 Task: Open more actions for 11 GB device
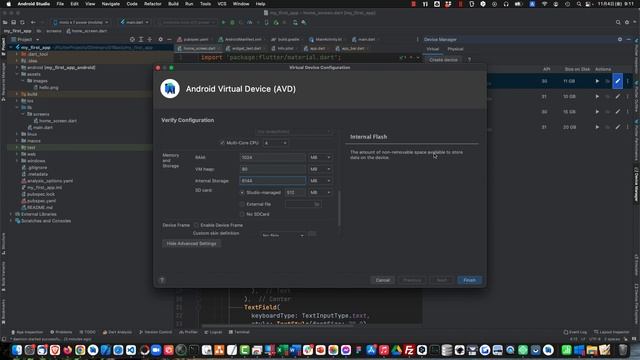click(628, 81)
